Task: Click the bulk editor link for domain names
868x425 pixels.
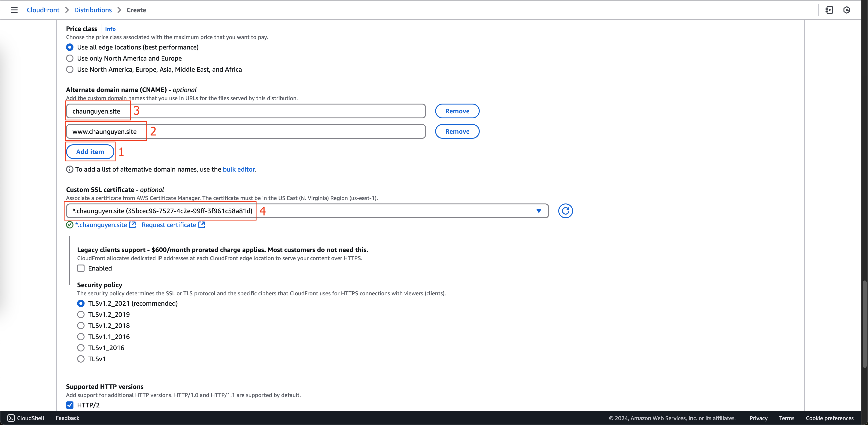Action: click(x=239, y=169)
